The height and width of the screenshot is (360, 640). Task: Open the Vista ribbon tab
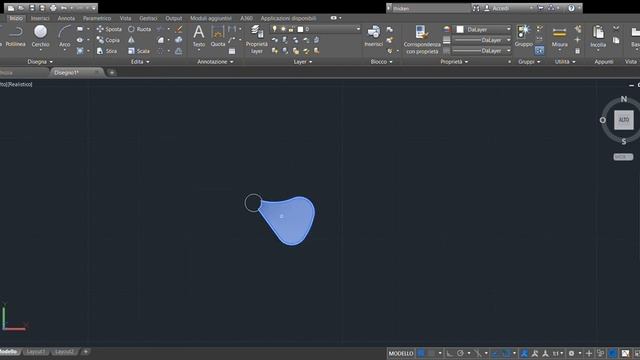[x=125, y=18]
